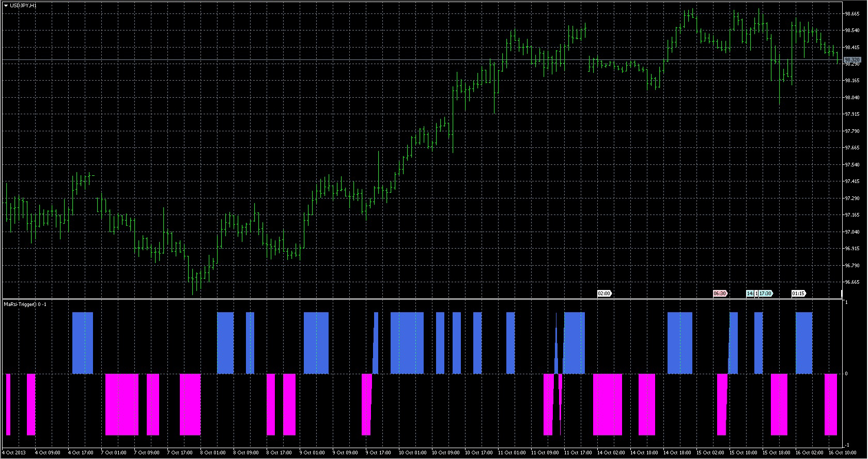Screen dimensions: 868x459
Task: Select the 16 Oct 10:00 time label
Action: (842, 453)
